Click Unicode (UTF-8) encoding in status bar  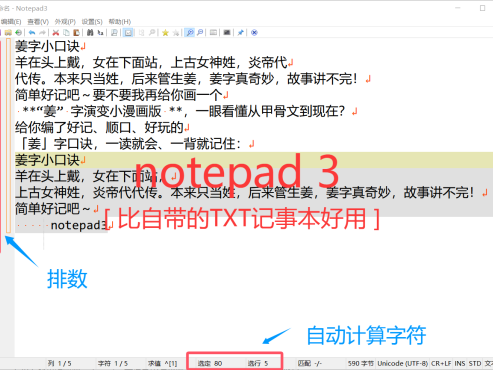tap(402, 363)
